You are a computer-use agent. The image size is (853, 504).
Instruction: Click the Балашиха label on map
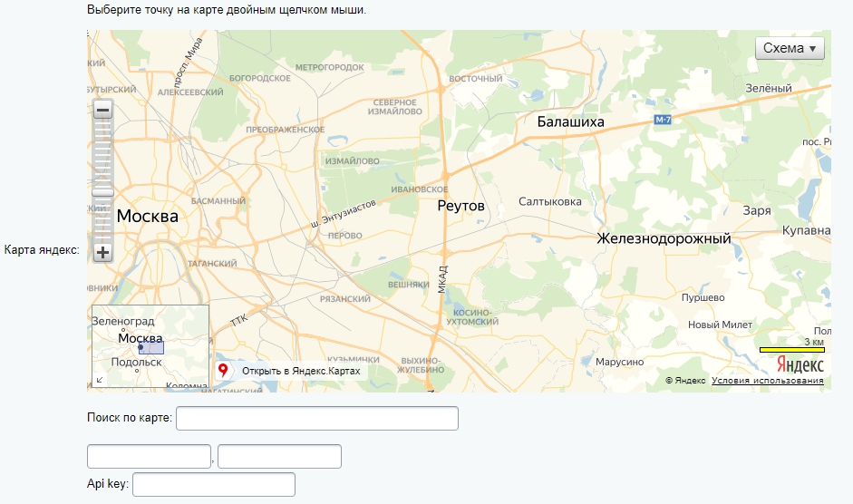[571, 121]
